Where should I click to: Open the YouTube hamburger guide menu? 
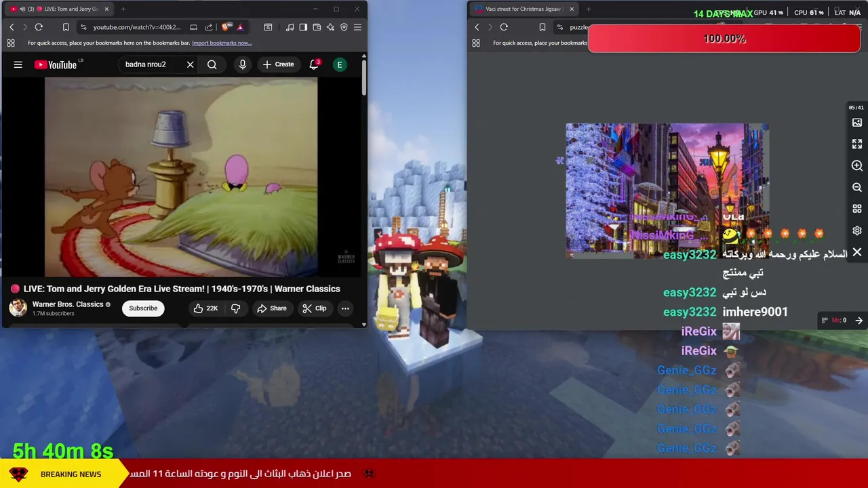pos(18,64)
